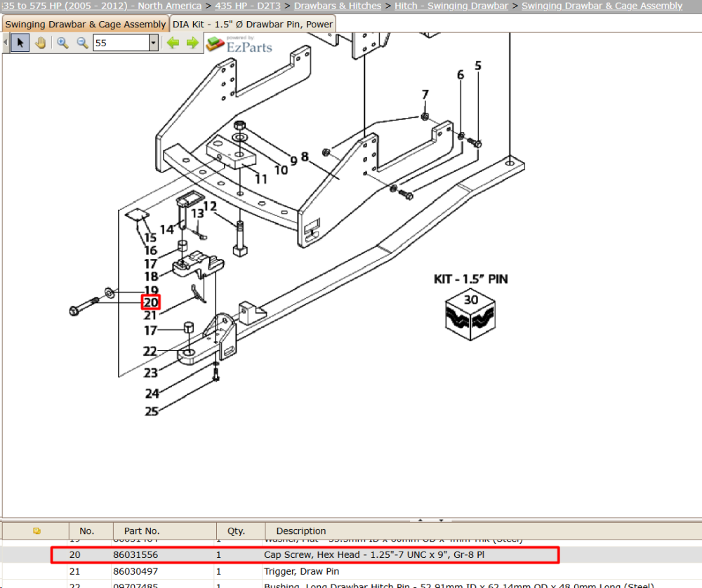Click callout number 11 in diagram

[x=261, y=179]
